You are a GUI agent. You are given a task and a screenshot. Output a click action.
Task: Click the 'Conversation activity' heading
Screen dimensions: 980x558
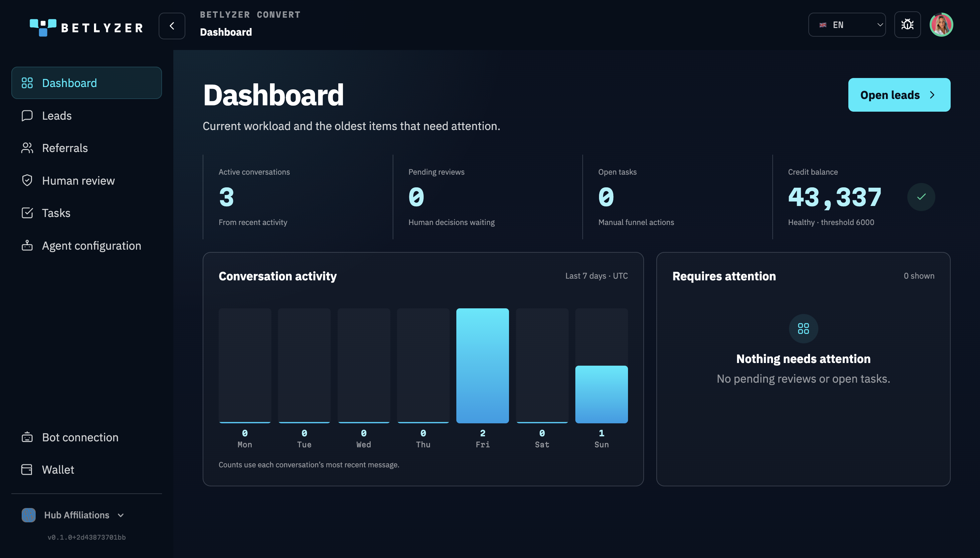[278, 276]
